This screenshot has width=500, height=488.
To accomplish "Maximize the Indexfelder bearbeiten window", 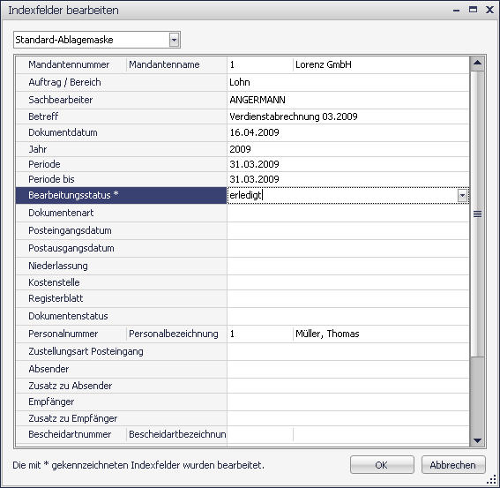I will [473, 10].
